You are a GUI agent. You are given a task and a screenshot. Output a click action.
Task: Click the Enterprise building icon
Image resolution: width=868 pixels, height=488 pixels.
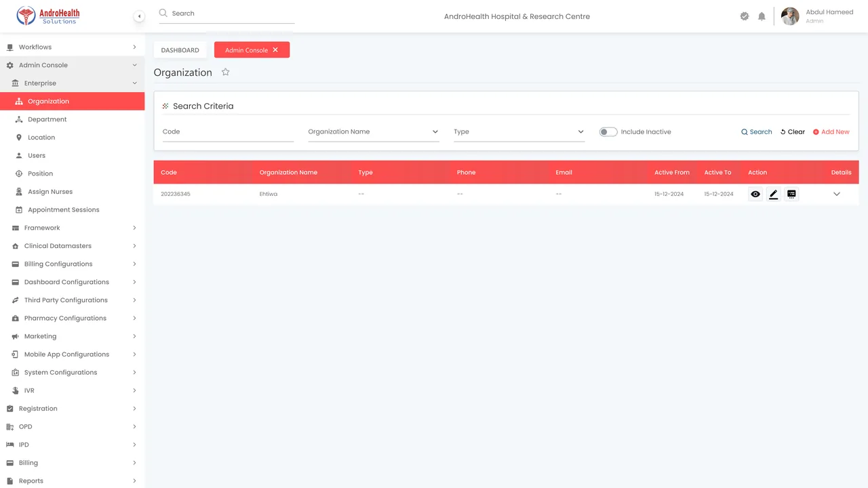click(x=16, y=83)
